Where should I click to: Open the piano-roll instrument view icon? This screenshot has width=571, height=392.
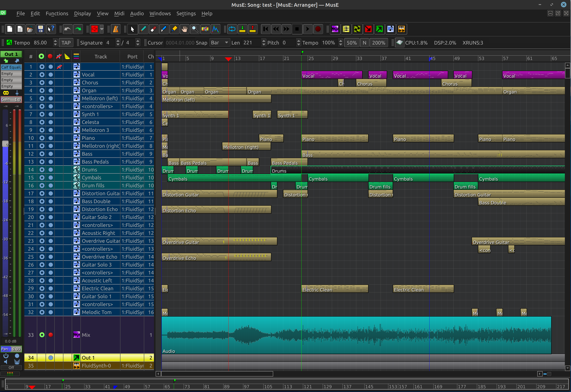(x=401, y=29)
